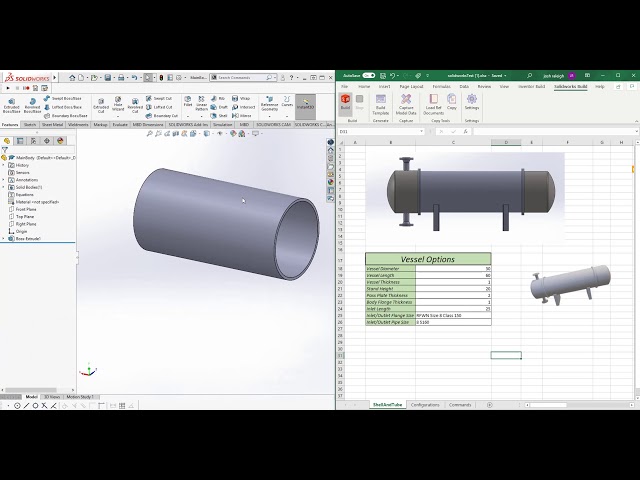The width and height of the screenshot is (640, 480).
Task: Open Settings in Solidworks Build ribbon
Action: pos(472,102)
